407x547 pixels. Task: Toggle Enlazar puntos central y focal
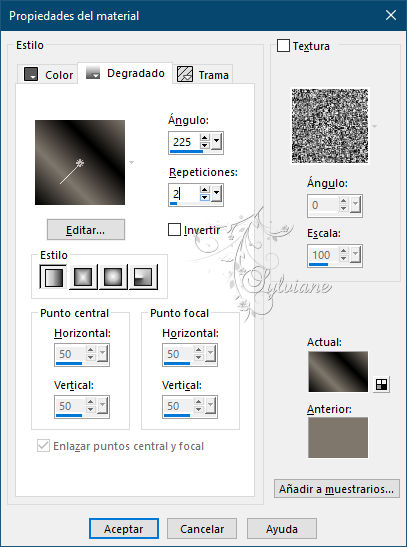[x=43, y=445]
